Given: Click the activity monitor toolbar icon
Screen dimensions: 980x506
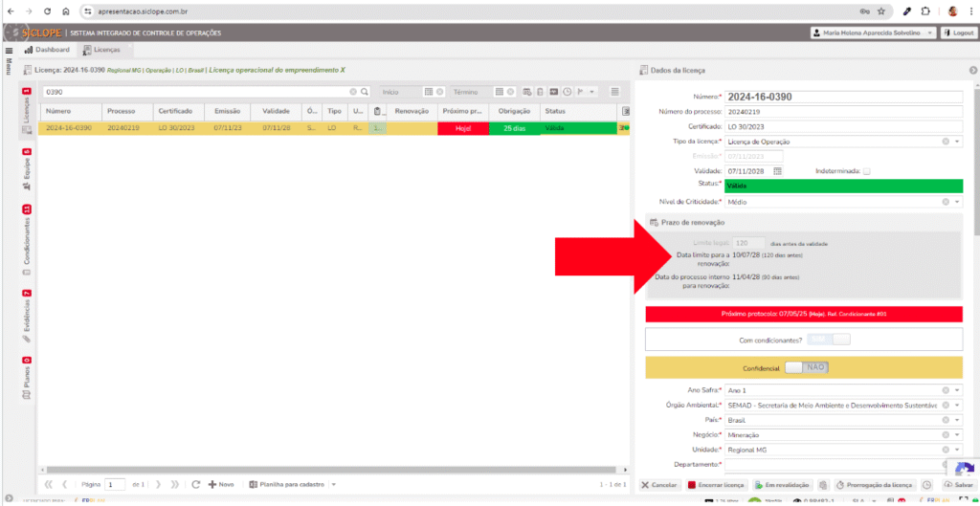Looking at the screenshot, I should (x=554, y=92).
